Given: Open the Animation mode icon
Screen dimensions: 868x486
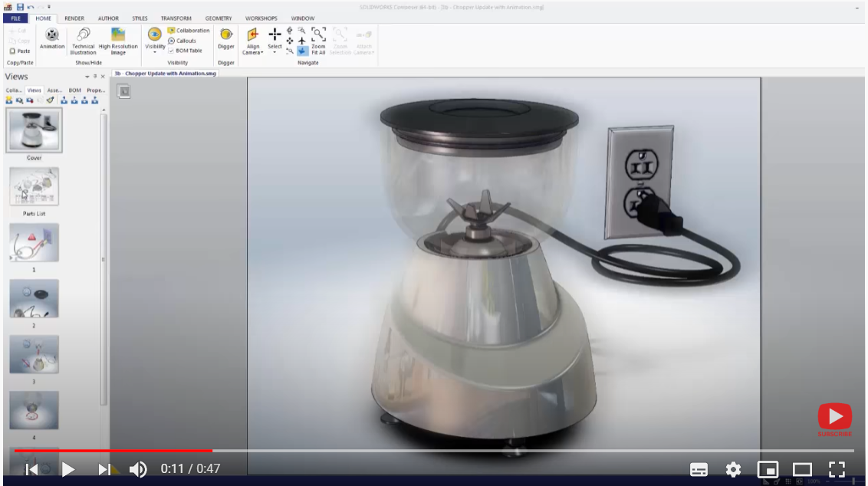Looking at the screenshot, I should (x=52, y=34).
